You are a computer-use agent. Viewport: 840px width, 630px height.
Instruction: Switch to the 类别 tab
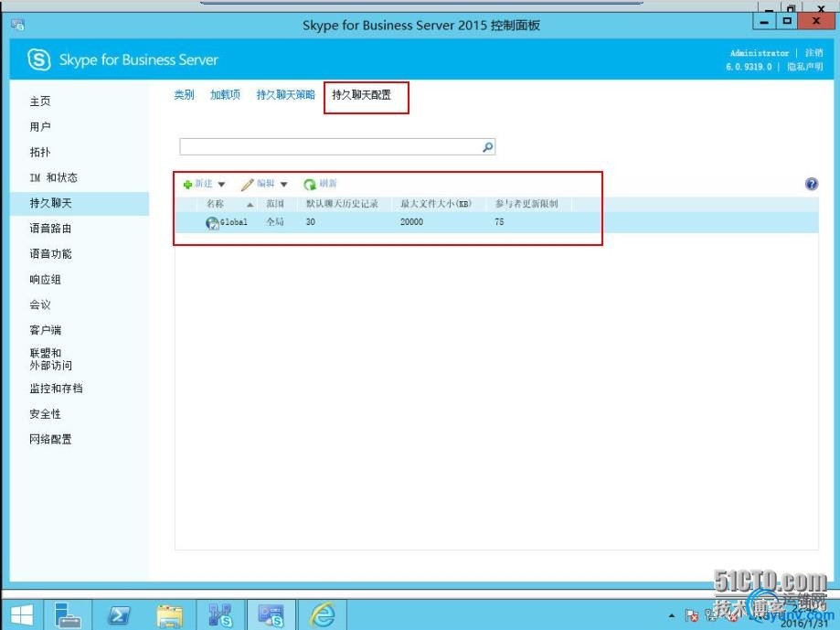click(x=184, y=95)
